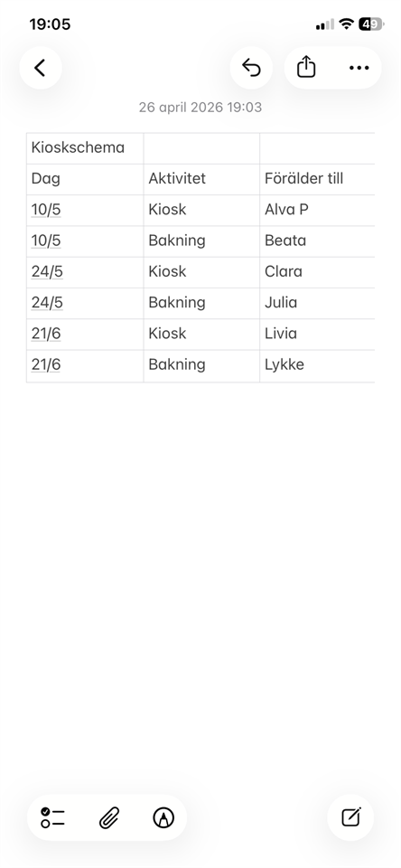This screenshot has height=868, width=401.
Task: Select the Beata cell
Action: tap(318, 241)
